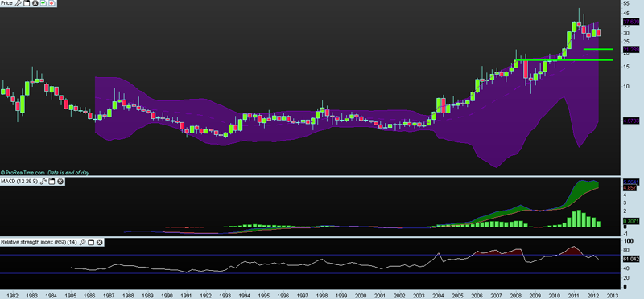
Task: Click the 37.609 price axis label
Action: click(x=631, y=22)
